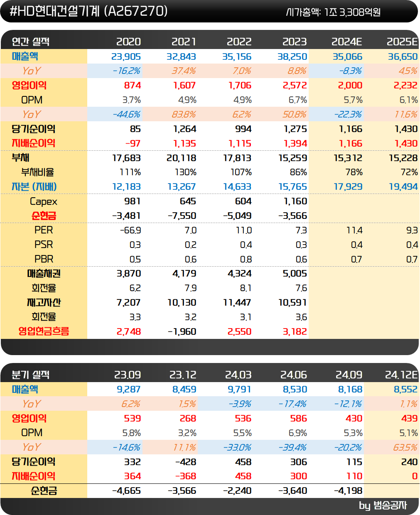Click the PSR row label

[44, 245]
